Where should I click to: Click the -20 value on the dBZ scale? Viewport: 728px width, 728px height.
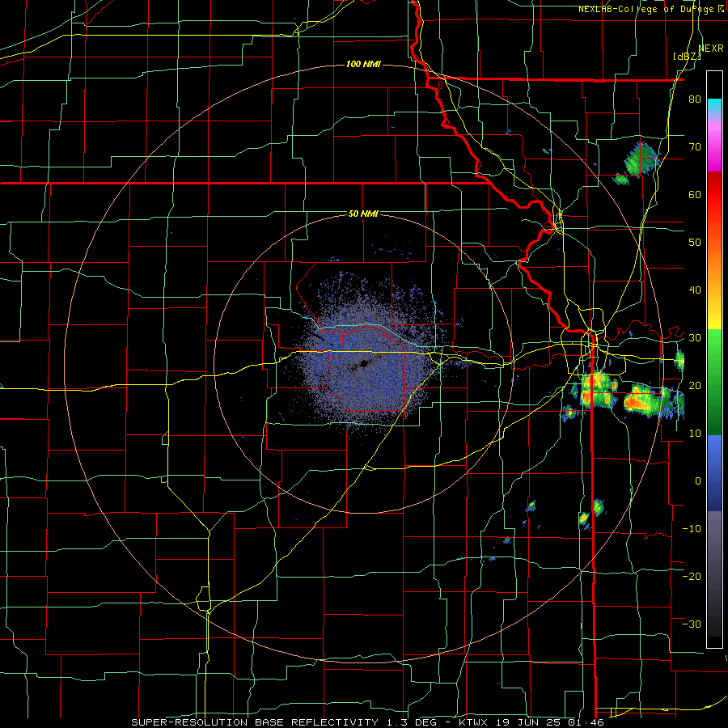[692, 576]
